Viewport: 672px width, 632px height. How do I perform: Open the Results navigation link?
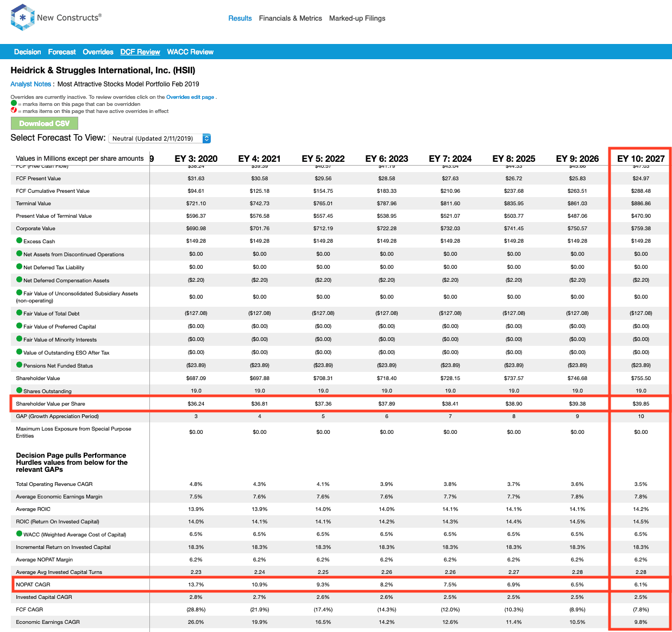pyautogui.click(x=240, y=18)
